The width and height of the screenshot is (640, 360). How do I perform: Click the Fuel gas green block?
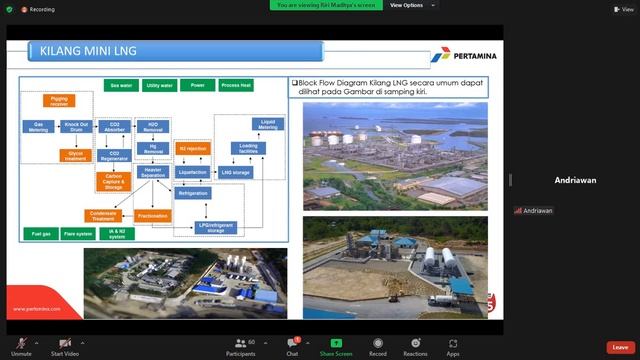(41, 234)
